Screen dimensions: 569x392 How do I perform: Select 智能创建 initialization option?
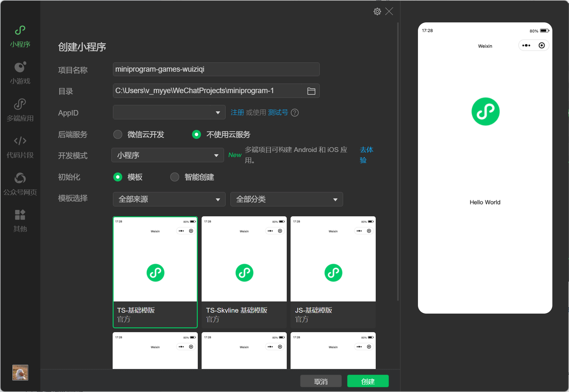point(175,177)
